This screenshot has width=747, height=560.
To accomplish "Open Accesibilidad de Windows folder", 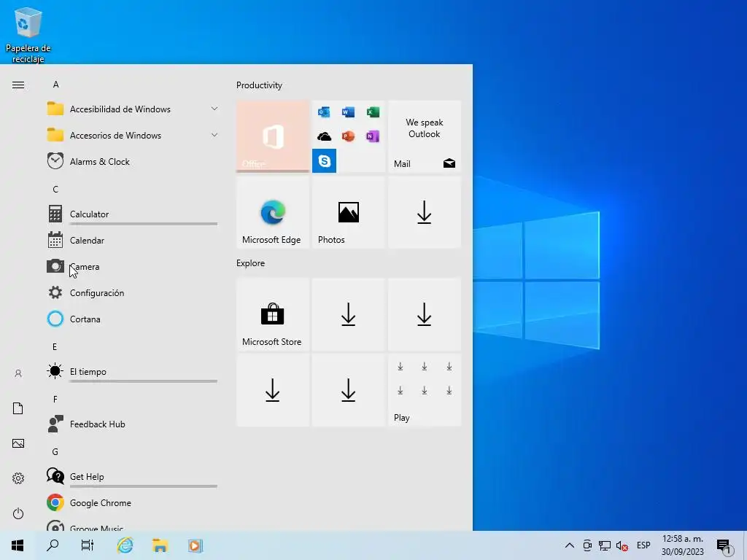I will (133, 109).
